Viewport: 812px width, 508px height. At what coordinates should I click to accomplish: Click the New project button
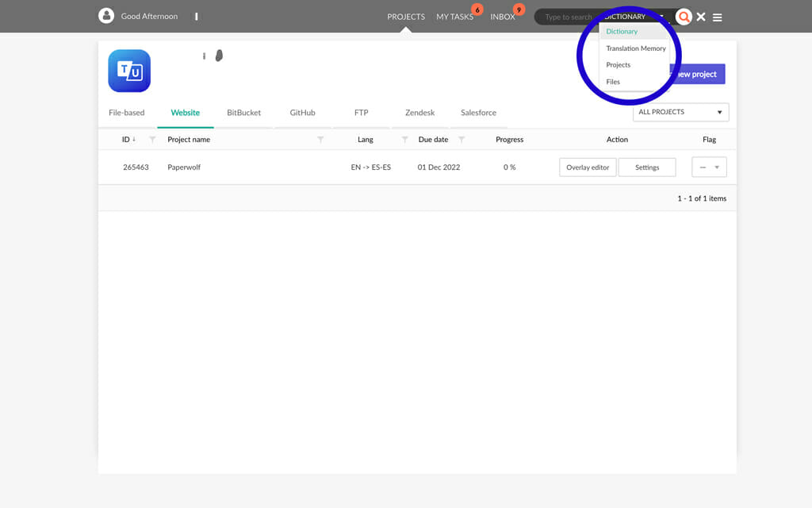point(697,74)
